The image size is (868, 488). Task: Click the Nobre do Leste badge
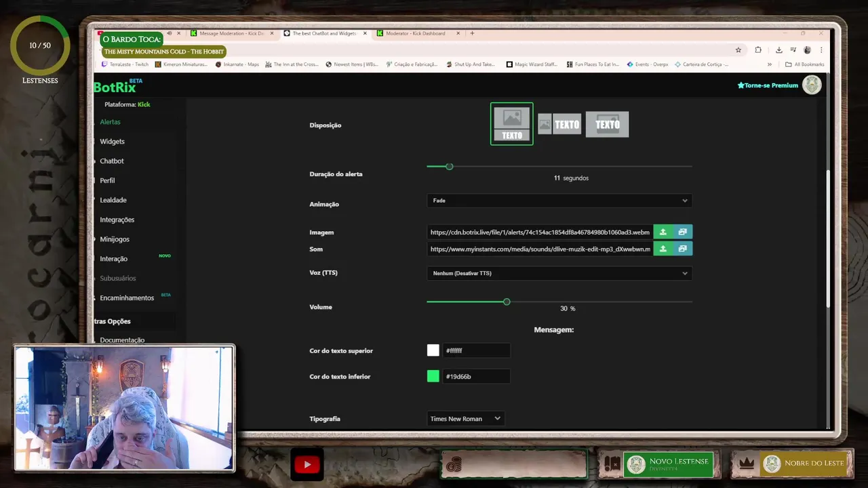click(804, 464)
